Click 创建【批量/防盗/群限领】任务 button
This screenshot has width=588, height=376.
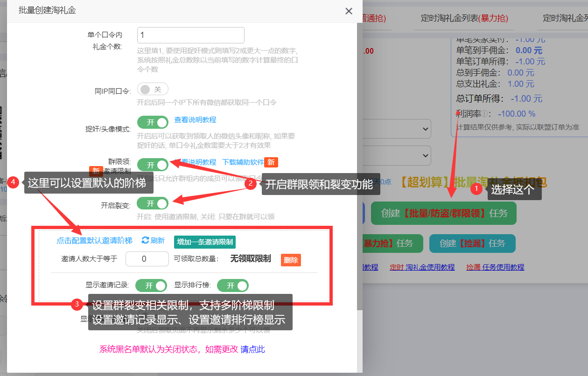(444, 213)
